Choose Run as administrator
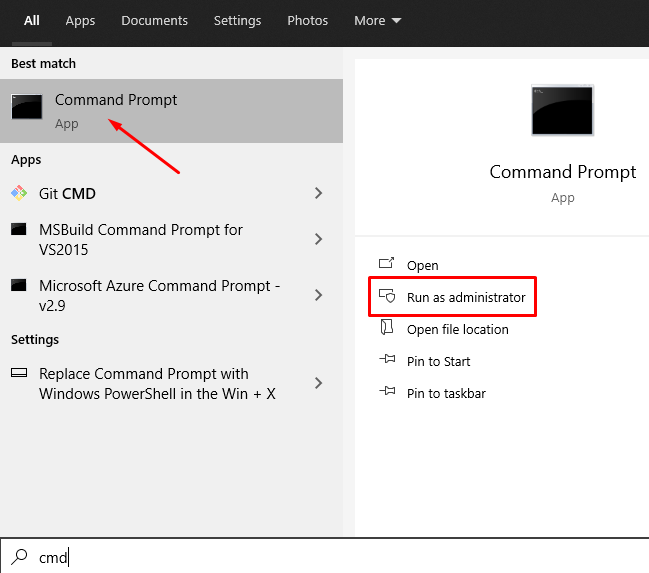This screenshot has height=573, width=649. coord(465,297)
